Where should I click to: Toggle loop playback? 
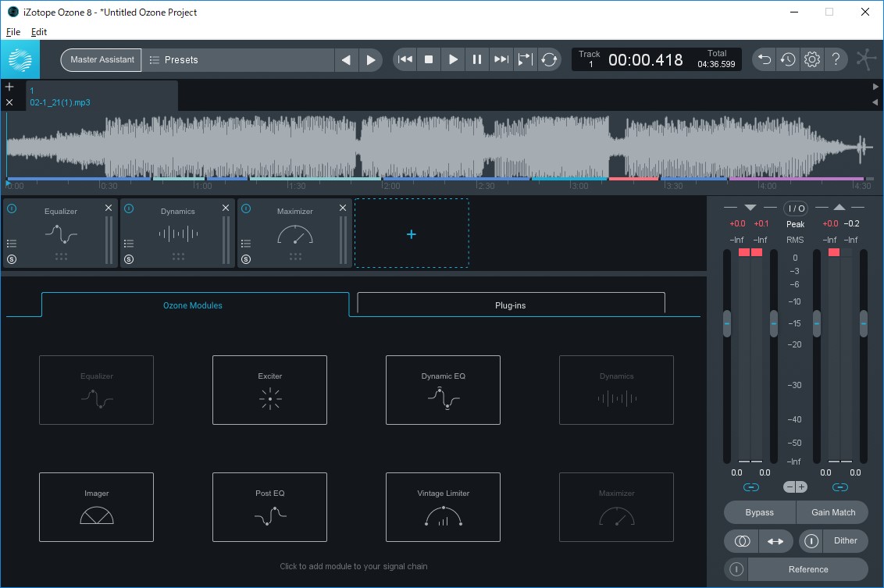click(549, 59)
